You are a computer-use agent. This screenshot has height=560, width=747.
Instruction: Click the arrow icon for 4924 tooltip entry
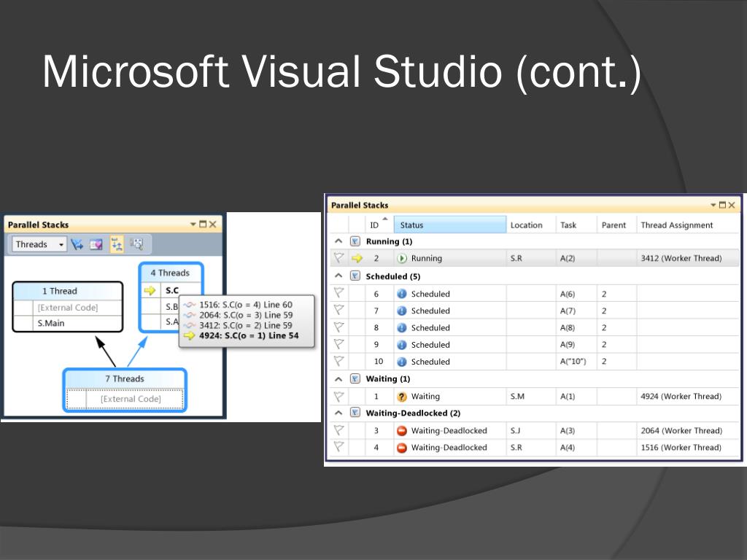190,335
